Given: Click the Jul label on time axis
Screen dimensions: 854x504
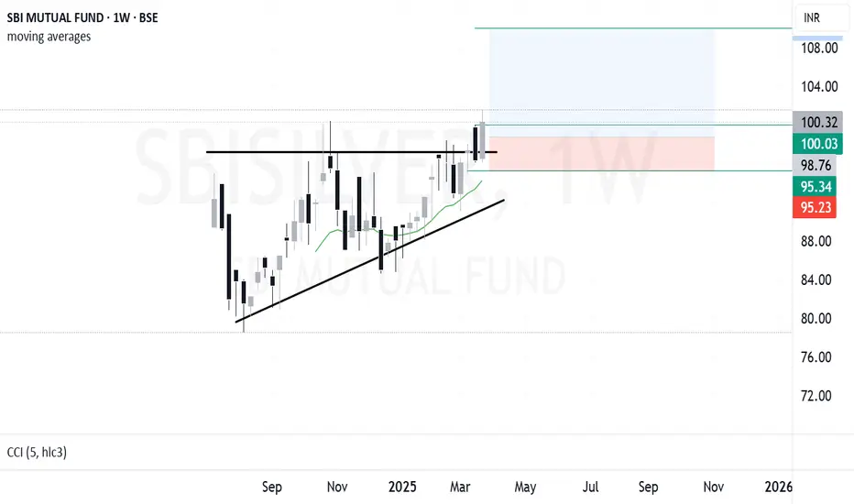Looking at the screenshot, I should pyautogui.click(x=590, y=487).
